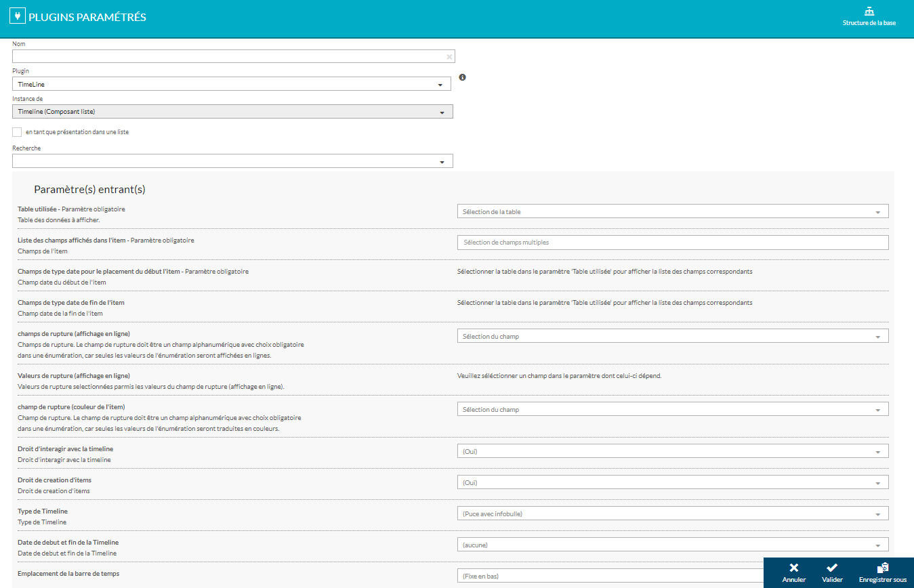Enable 'en tant que présentation dans une liste'
Image resolution: width=914 pixels, height=588 pixels.
coord(17,132)
